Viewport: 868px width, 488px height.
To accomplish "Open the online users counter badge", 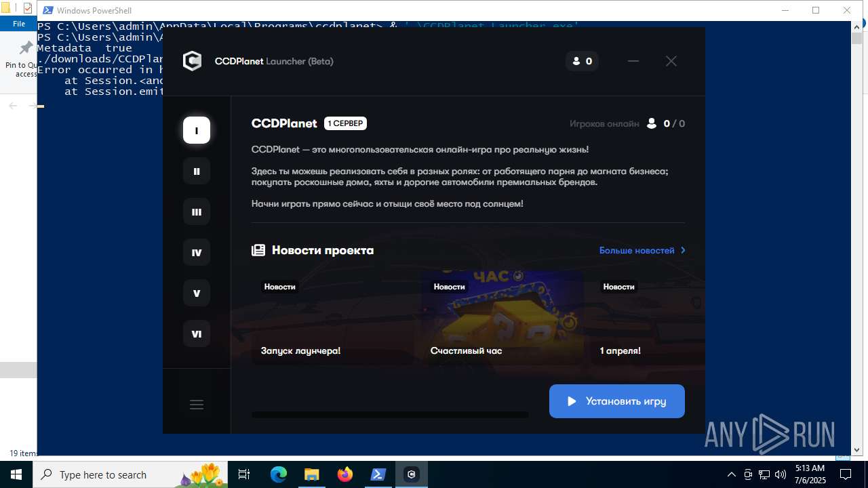I will [583, 61].
